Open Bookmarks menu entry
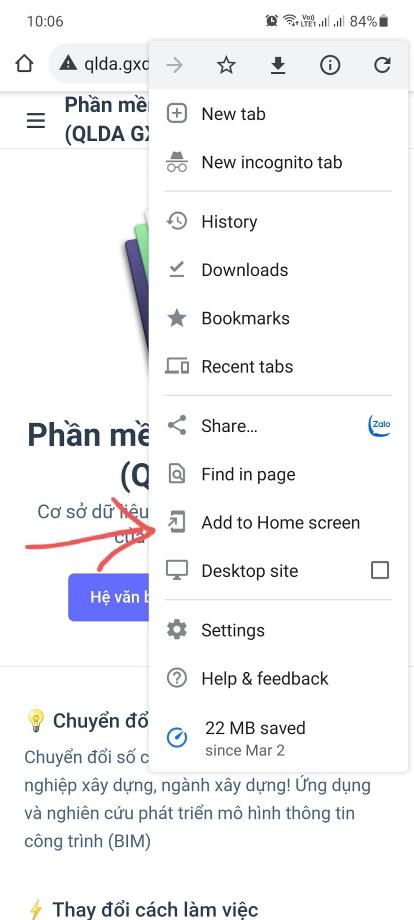 click(x=279, y=318)
